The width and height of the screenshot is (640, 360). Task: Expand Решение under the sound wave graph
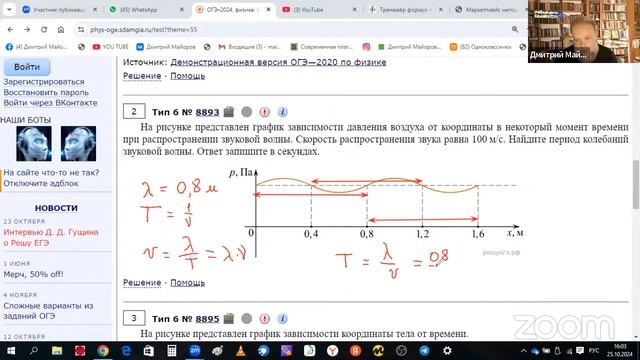(142, 282)
